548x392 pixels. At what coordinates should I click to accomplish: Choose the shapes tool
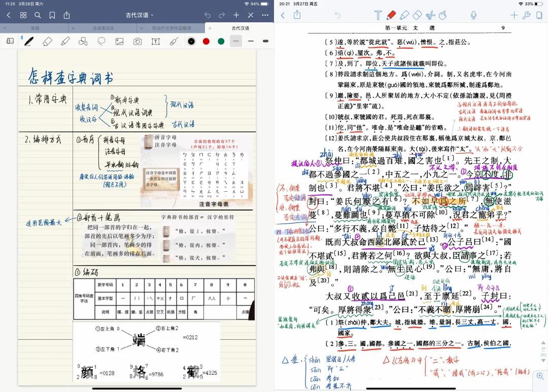click(83, 41)
